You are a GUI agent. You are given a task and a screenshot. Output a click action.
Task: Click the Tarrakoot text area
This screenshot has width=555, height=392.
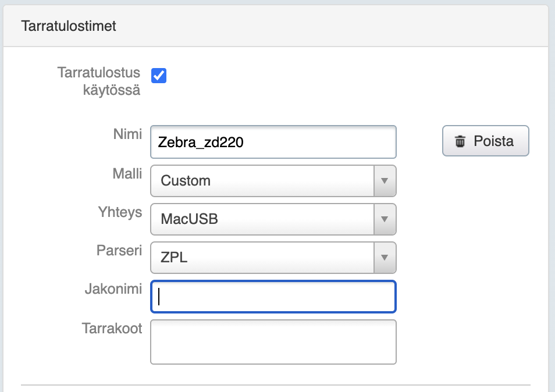(x=273, y=341)
